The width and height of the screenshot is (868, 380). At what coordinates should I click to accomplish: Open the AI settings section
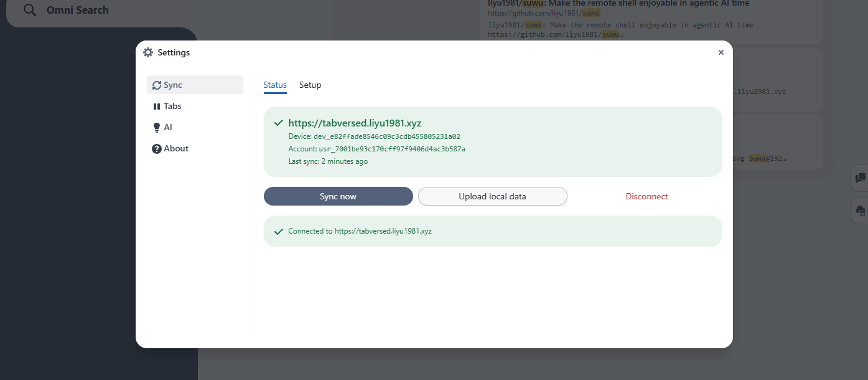point(195,127)
